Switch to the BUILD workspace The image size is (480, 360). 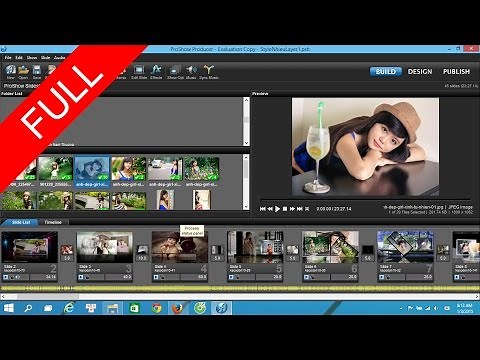coord(386,72)
